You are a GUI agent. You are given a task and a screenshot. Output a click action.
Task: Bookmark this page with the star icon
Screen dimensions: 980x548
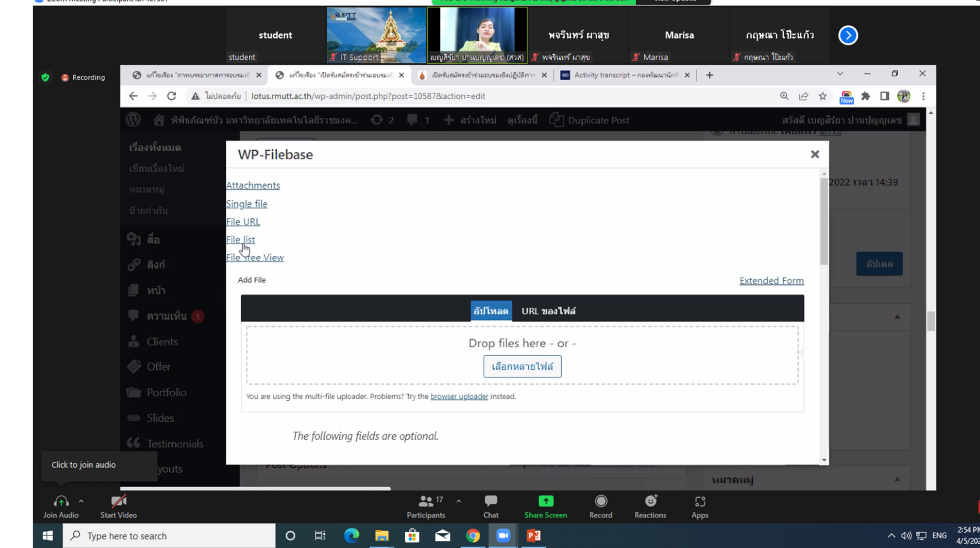[823, 96]
